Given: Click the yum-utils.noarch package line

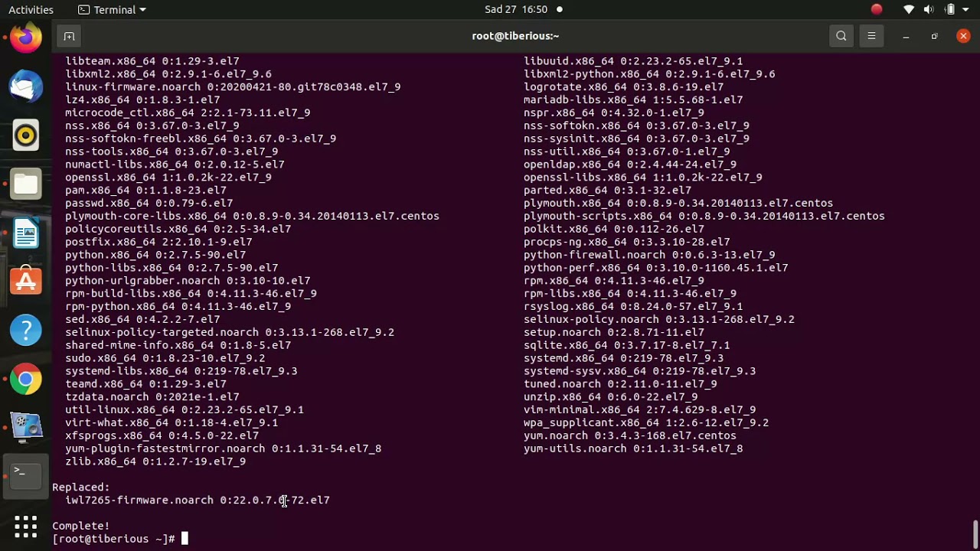Looking at the screenshot, I should click(633, 448).
